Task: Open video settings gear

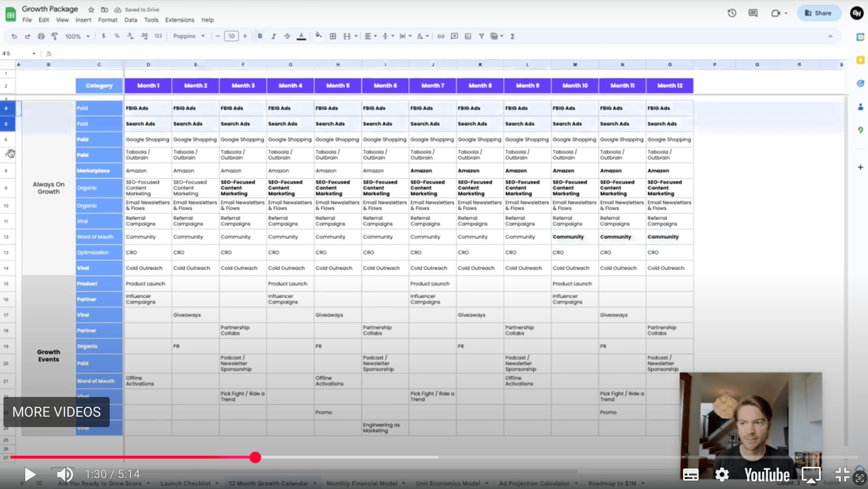Action: click(722, 475)
